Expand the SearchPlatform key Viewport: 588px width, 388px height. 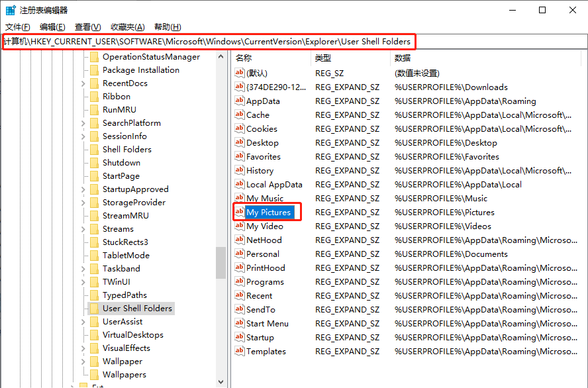[x=83, y=123]
